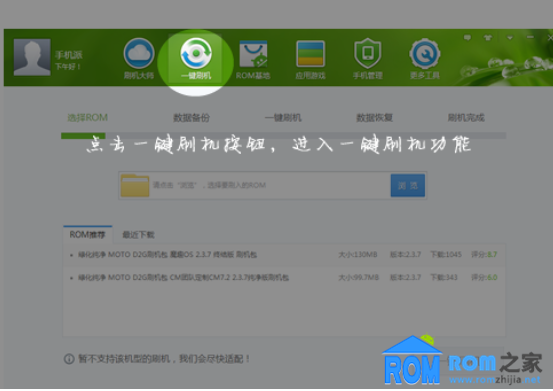
Task: Open ROM基地 shopping bag icon
Action: 253,54
